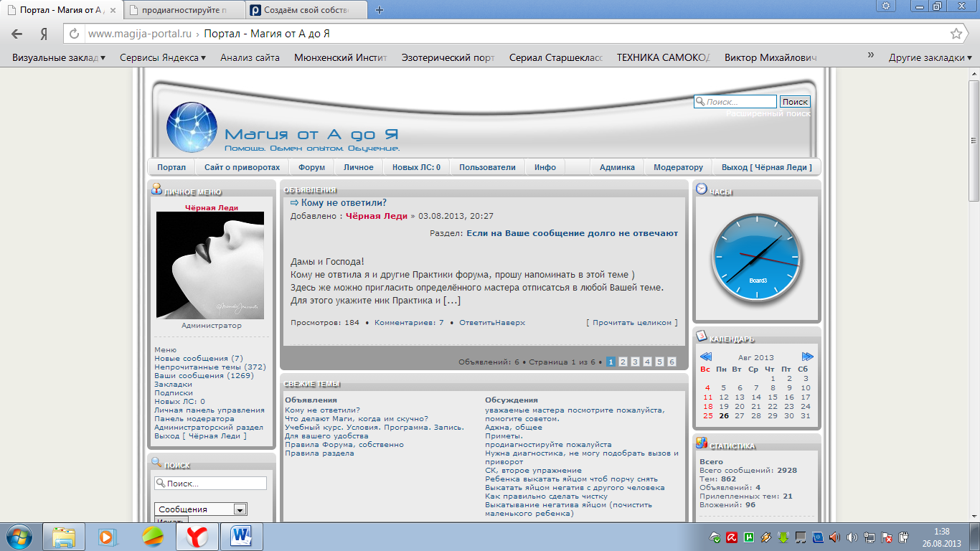This screenshot has height=551, width=980.
Task: Open Microsoft Word from the taskbar
Action: 240,536
